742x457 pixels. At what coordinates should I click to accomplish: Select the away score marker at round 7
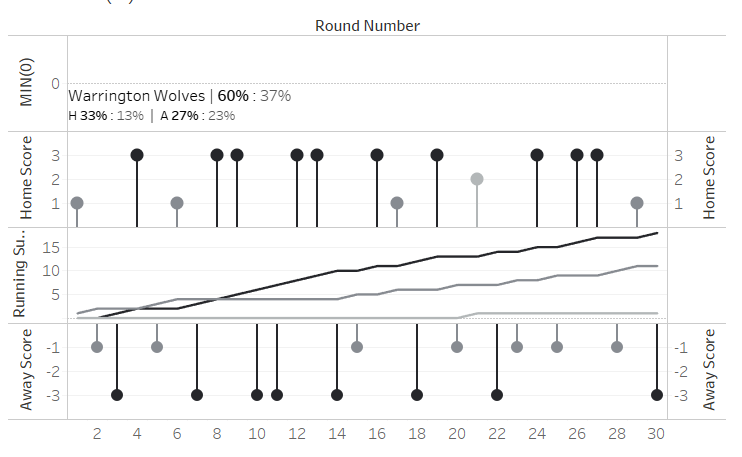click(x=197, y=395)
